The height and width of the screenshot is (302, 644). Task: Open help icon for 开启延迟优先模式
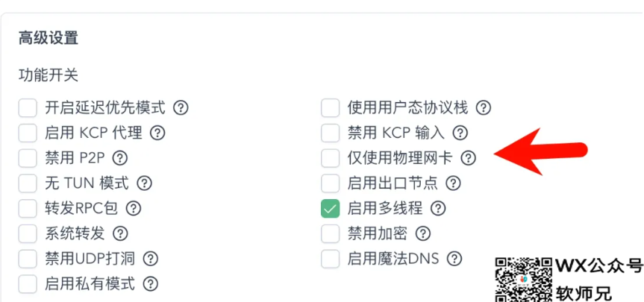(181, 108)
